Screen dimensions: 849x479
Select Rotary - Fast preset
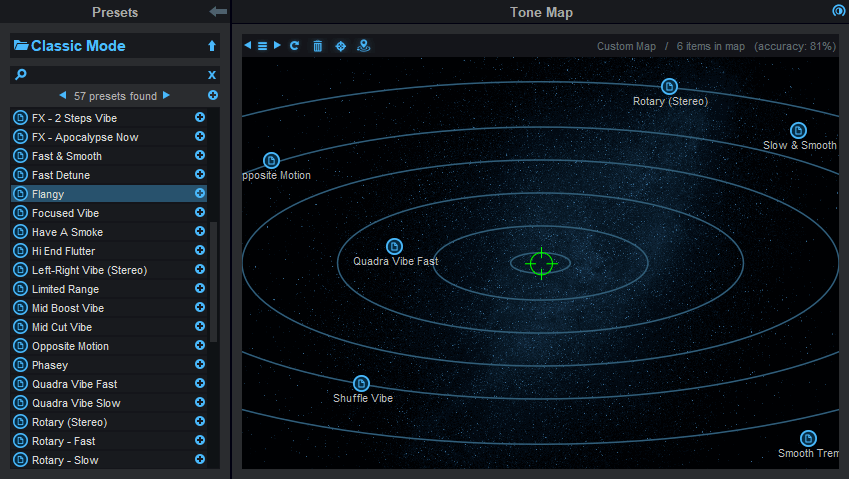(x=109, y=440)
